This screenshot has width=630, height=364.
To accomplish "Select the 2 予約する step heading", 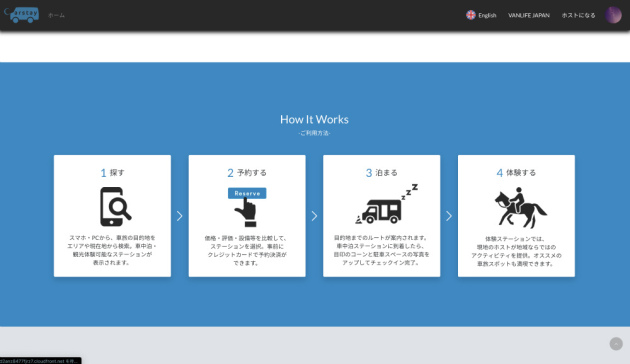I will (x=247, y=173).
